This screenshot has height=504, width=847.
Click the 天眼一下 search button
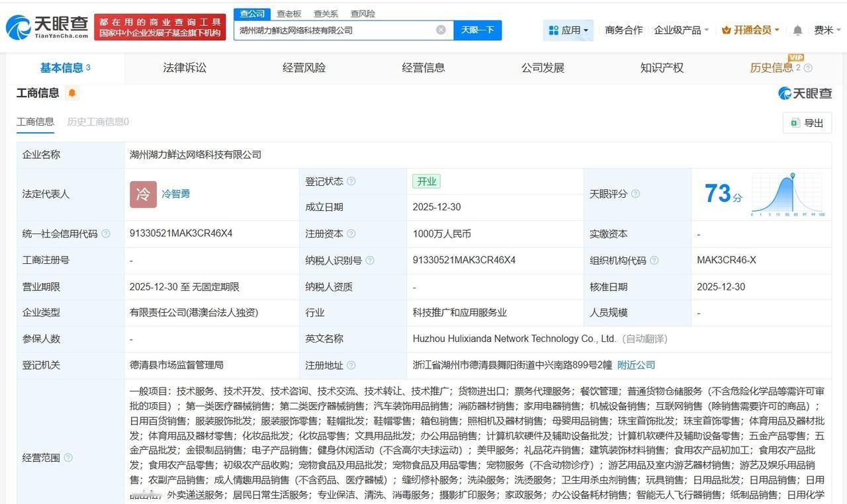[477, 30]
